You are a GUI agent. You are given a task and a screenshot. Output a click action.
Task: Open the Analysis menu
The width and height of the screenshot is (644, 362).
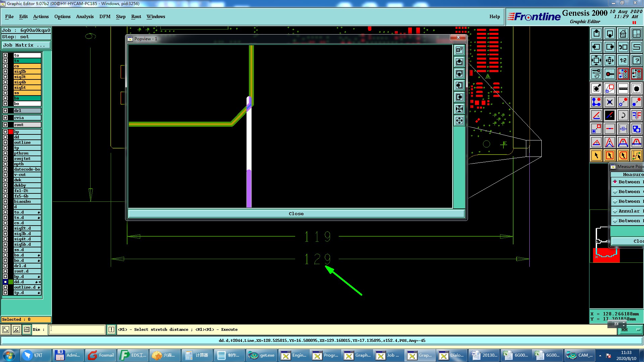coord(85,16)
